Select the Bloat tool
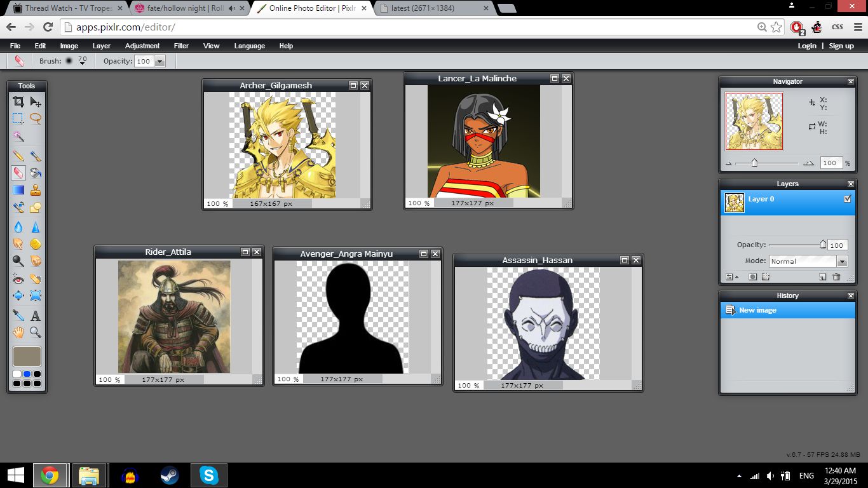 point(18,295)
